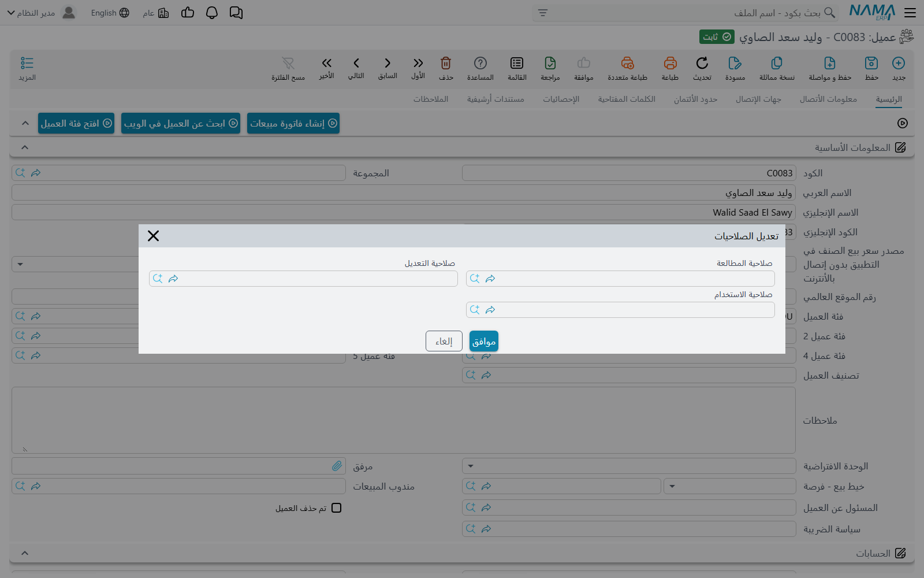Open المساعدة help icon
This screenshot has height=578, width=924.
click(480, 63)
